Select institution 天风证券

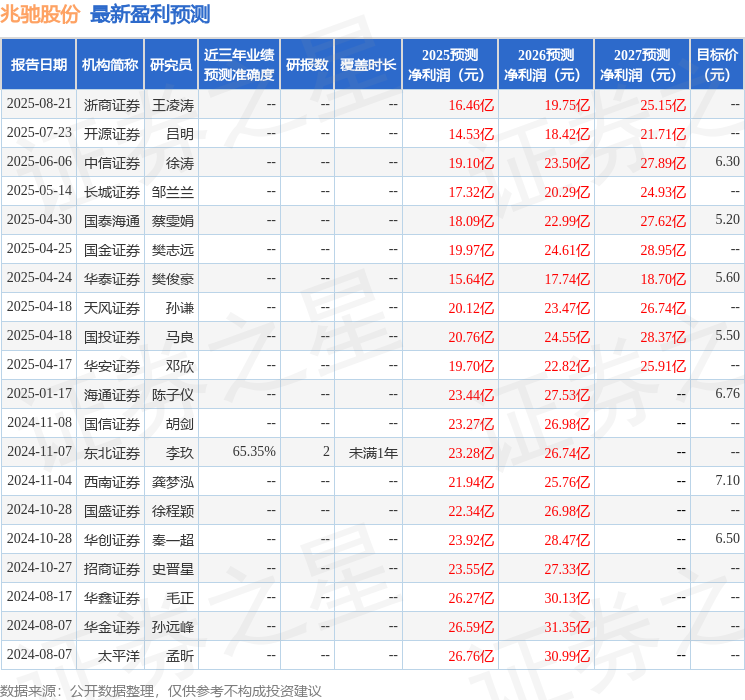[x=112, y=308]
